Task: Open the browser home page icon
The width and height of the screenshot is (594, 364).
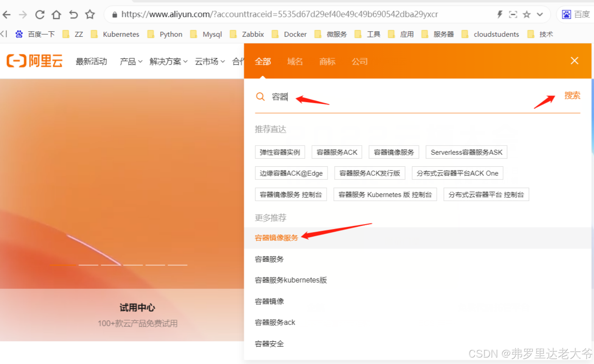Action: coord(56,15)
